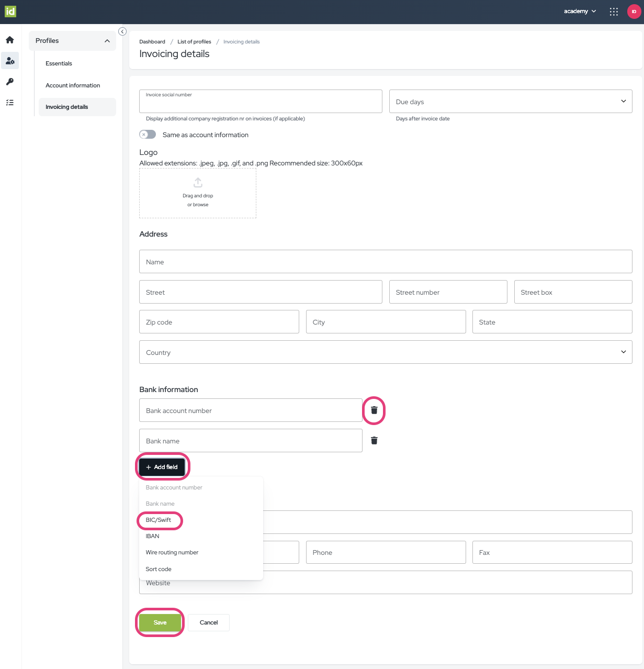Delete the Bank account number field via trash icon
This screenshot has width=644, height=669.
[374, 410]
